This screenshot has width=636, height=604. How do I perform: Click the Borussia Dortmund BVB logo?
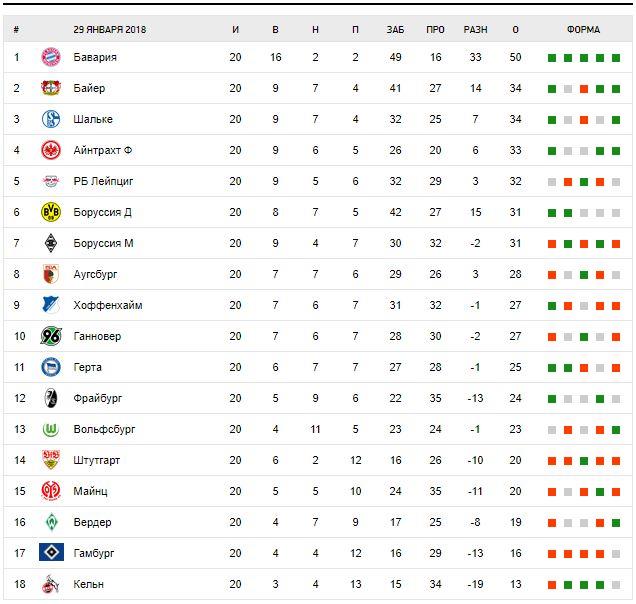tap(51, 212)
